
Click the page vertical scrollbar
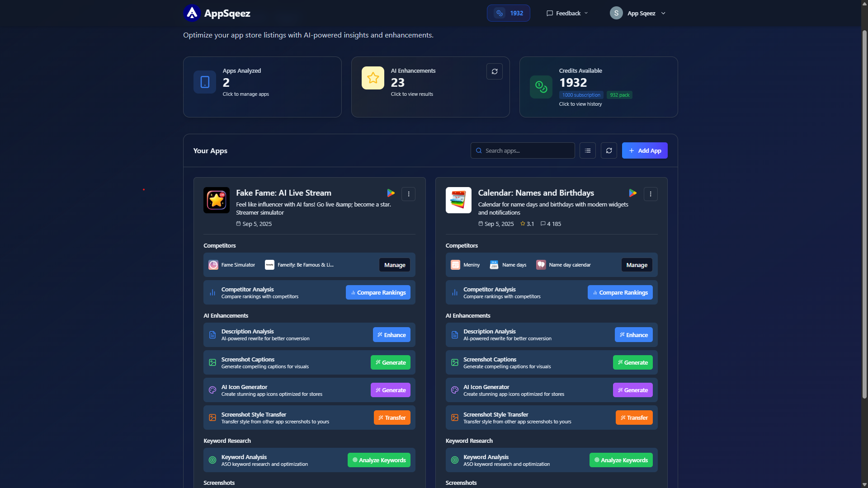pyautogui.click(x=864, y=214)
